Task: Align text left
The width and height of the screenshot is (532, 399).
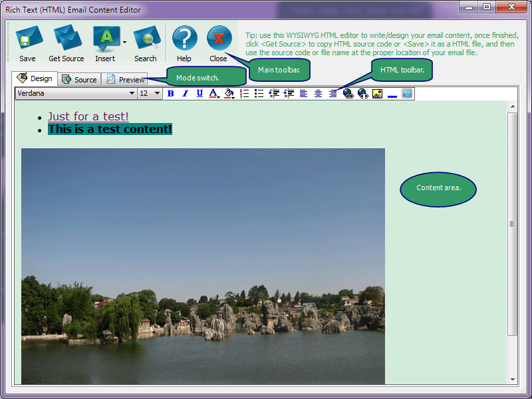Action: pyautogui.click(x=303, y=94)
